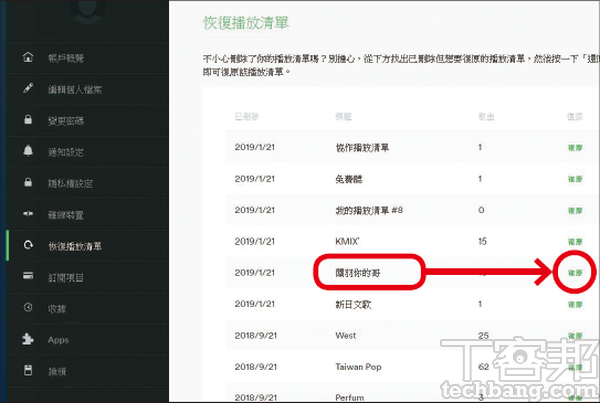Click 復原 for 我的播放清單 #8
Viewport: 600px width, 403px height.
coord(575,210)
